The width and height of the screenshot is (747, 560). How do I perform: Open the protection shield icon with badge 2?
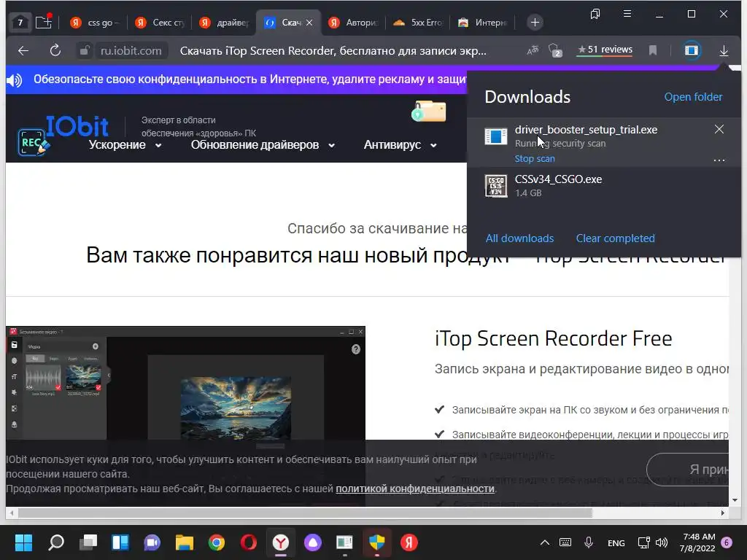point(555,50)
